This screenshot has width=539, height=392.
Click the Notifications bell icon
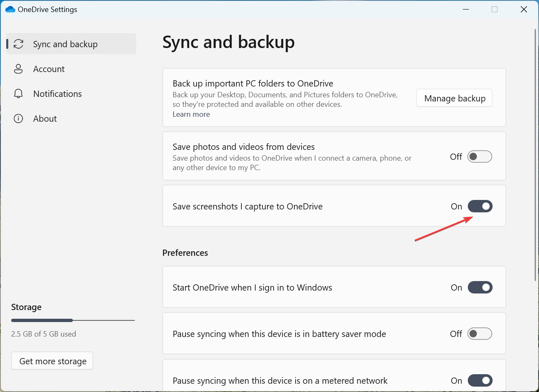[x=18, y=94]
